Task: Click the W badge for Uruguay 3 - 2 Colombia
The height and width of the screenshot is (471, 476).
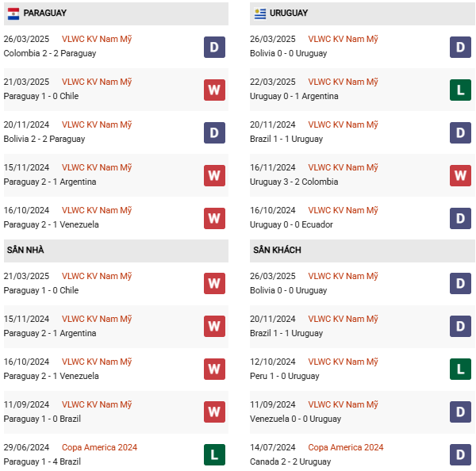Action: [461, 175]
